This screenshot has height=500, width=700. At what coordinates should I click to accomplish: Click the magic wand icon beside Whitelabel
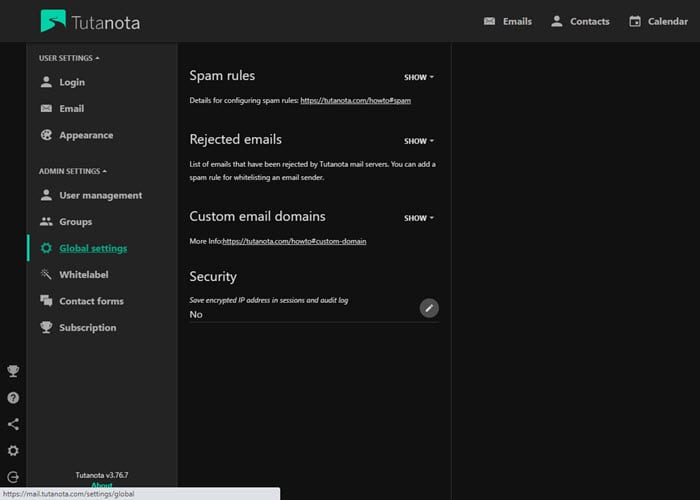pyautogui.click(x=46, y=274)
